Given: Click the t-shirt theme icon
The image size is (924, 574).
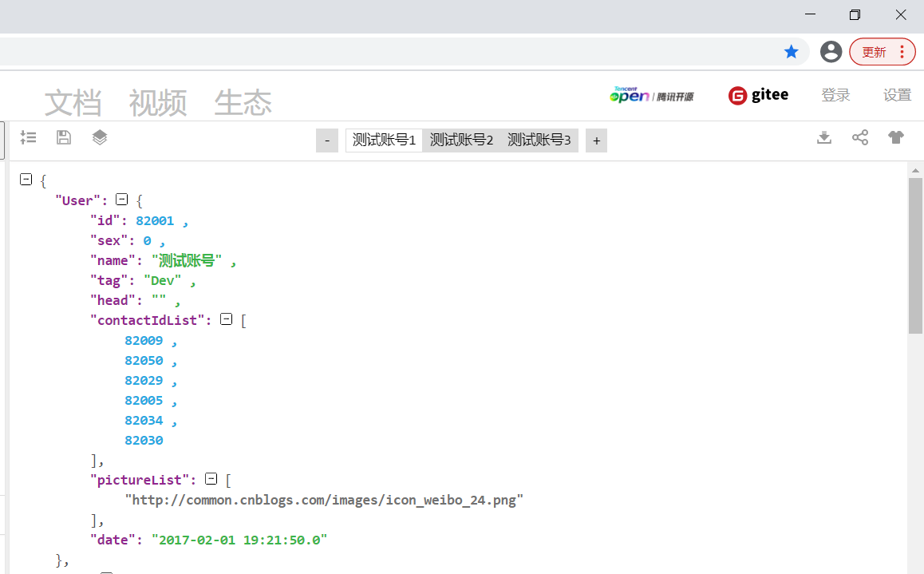Looking at the screenshot, I should (895, 137).
